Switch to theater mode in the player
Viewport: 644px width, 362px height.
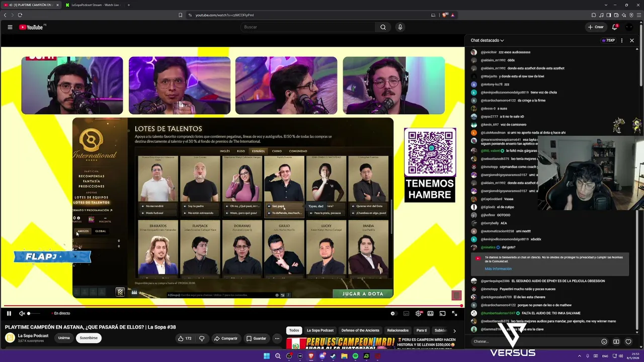click(430, 313)
